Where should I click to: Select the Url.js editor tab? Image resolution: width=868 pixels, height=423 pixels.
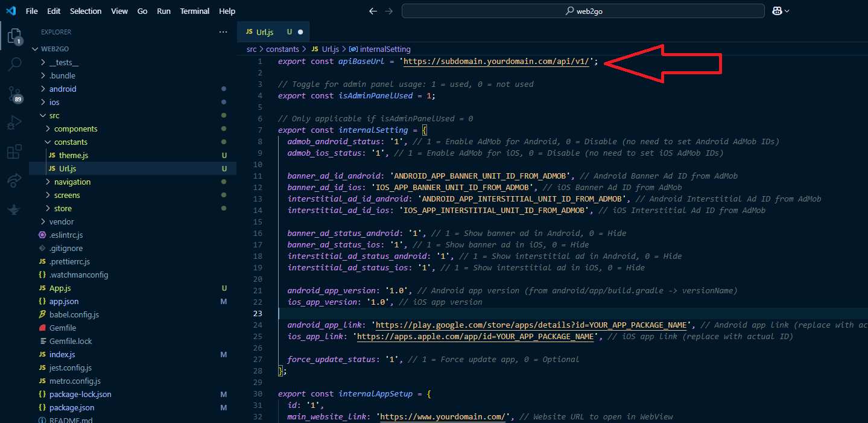pos(265,32)
